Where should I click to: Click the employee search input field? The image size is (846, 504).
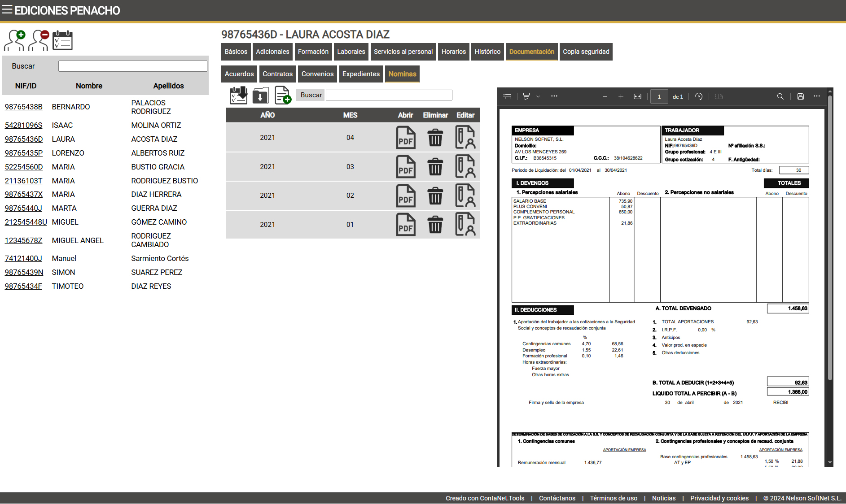click(133, 66)
